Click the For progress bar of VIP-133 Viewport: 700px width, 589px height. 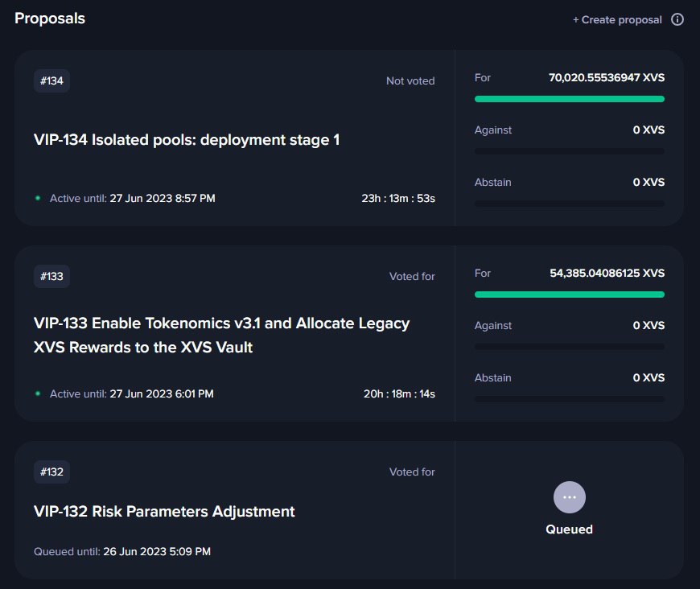(x=569, y=294)
